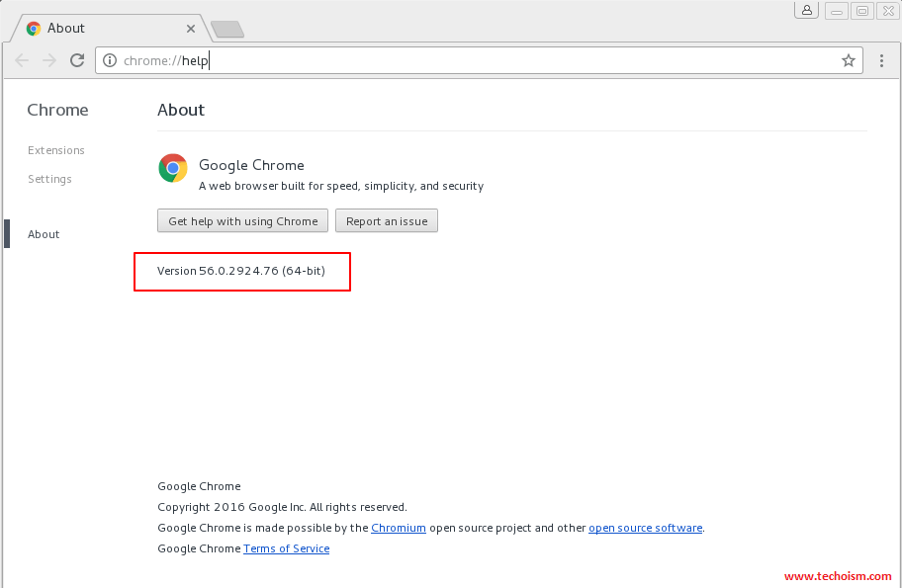This screenshot has width=902, height=588.
Task: Click the About page heading
Action: click(181, 110)
